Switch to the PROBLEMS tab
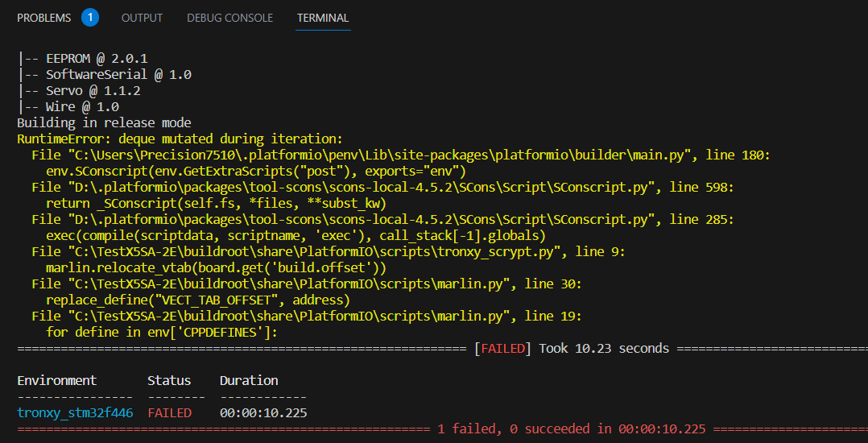 point(43,18)
